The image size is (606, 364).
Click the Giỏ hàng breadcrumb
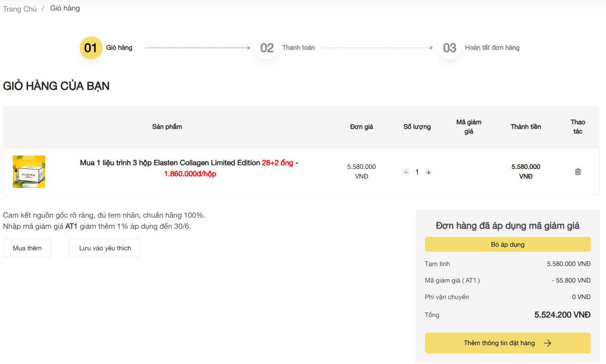[65, 8]
